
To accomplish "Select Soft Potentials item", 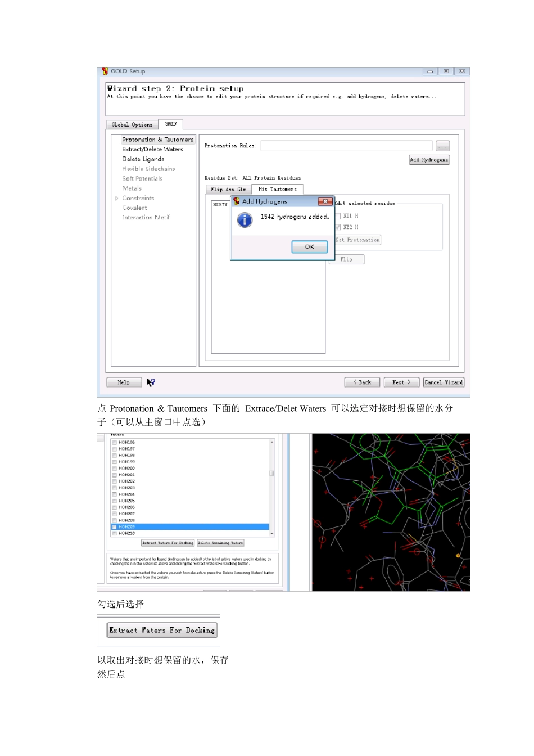I will [x=142, y=178].
